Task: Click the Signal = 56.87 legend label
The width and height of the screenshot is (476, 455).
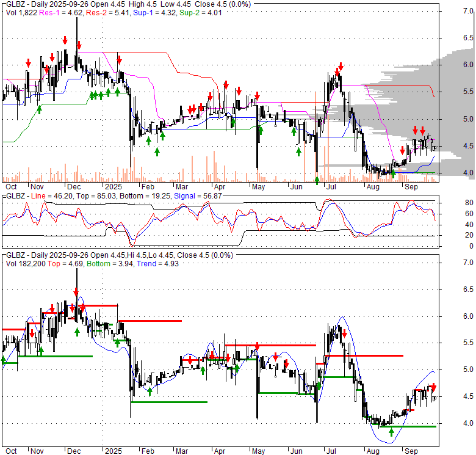Action: 198,196
